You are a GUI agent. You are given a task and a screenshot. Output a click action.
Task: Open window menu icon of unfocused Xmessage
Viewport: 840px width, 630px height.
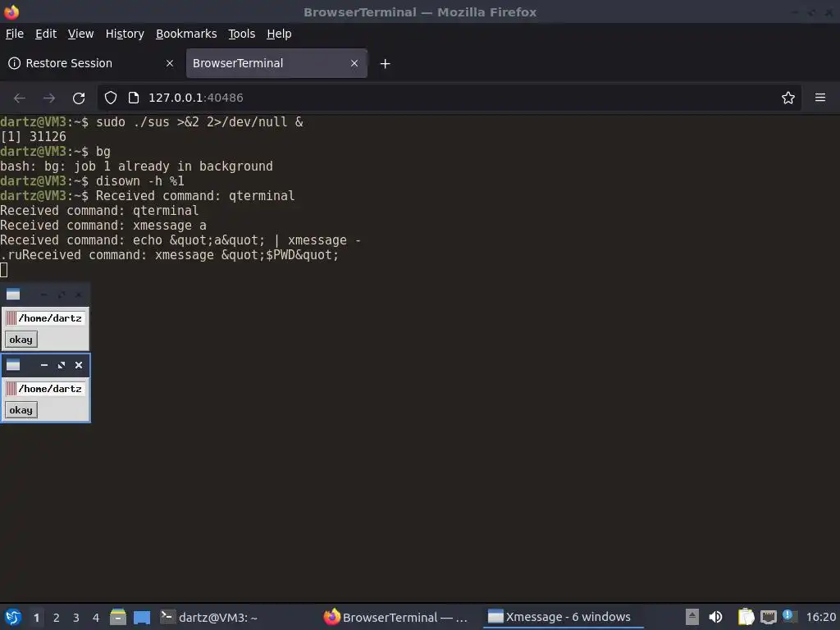coord(13,294)
